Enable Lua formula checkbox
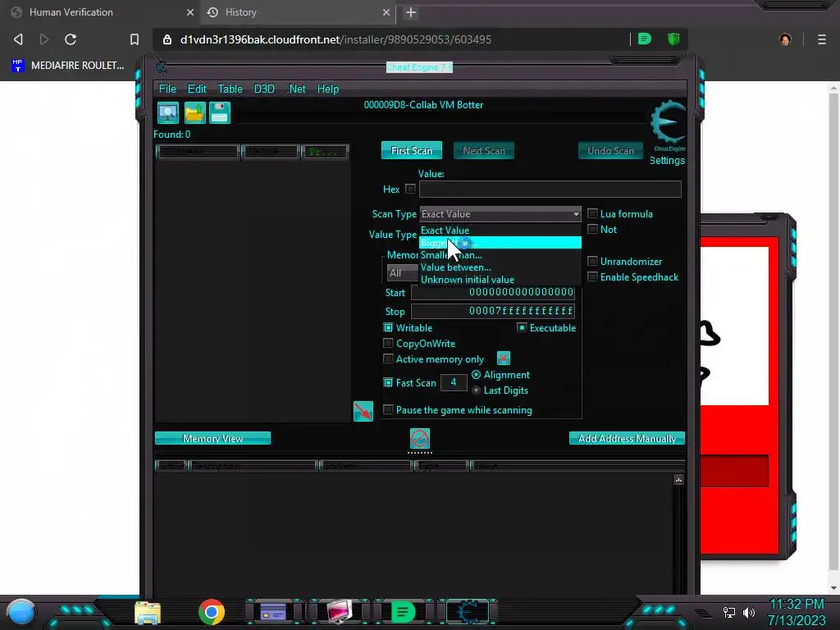Screen dimensions: 840x630 (x=592, y=214)
